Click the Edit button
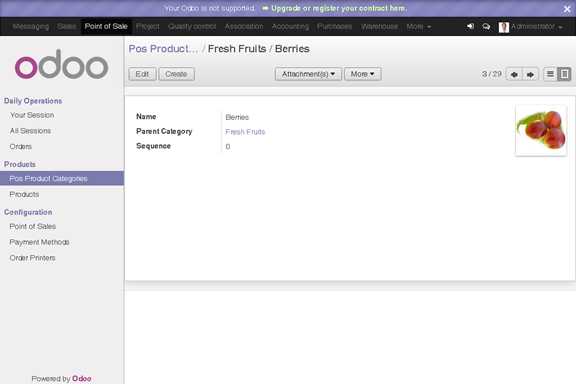 tap(142, 74)
